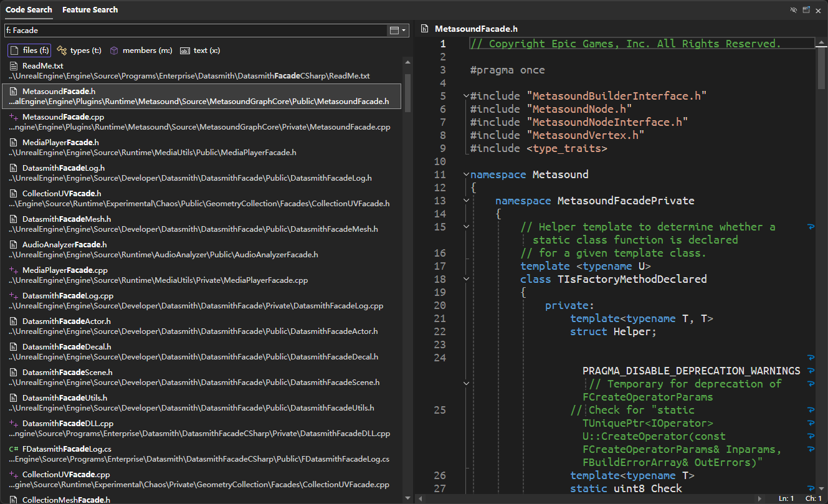
Task: Click the search input containing 'f: Facade'
Action: 193,30
